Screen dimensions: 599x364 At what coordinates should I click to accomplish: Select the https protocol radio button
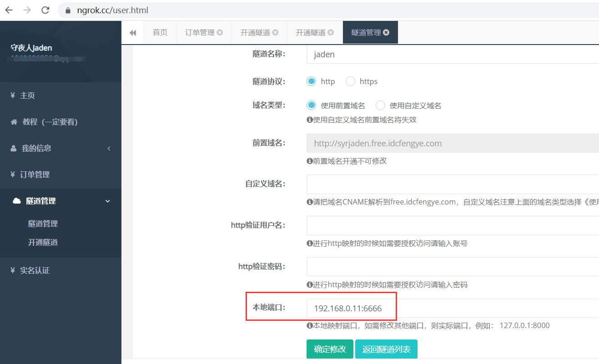[x=350, y=81]
